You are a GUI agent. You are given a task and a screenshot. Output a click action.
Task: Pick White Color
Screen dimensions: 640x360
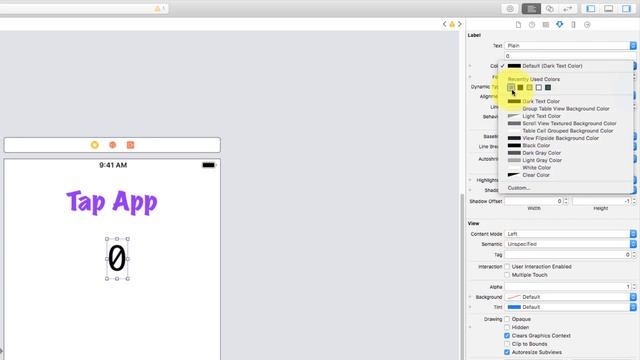click(x=566, y=167)
